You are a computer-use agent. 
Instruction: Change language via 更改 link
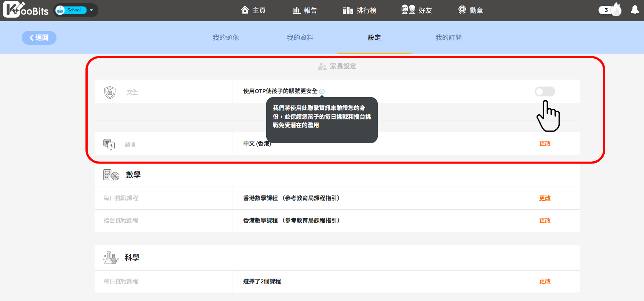[545, 144]
